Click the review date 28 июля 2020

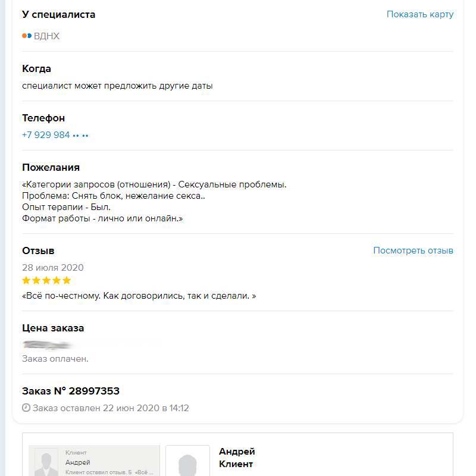53,267
